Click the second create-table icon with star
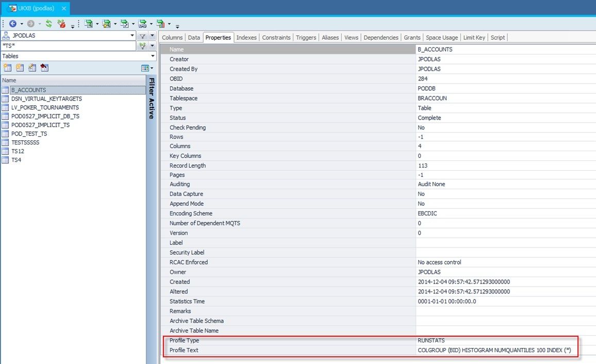The height and width of the screenshot is (364, 596). (20, 68)
